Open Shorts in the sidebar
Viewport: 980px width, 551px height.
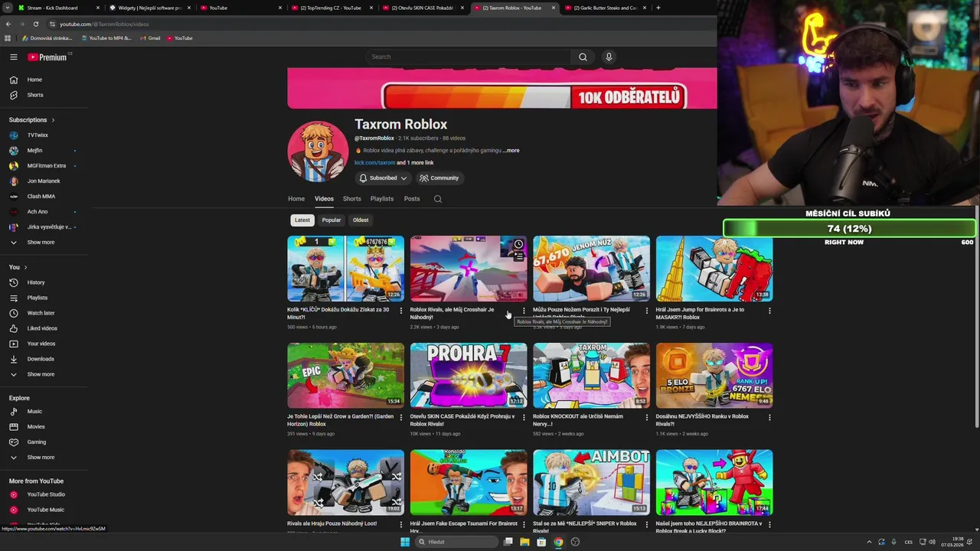coord(35,95)
